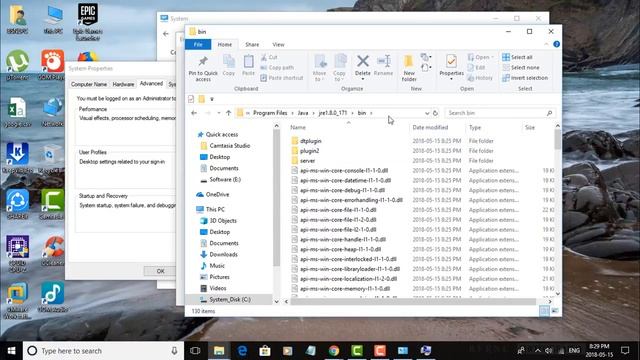Click the Copy ribbon icon
The height and width of the screenshot is (360, 640).
tap(229, 61)
